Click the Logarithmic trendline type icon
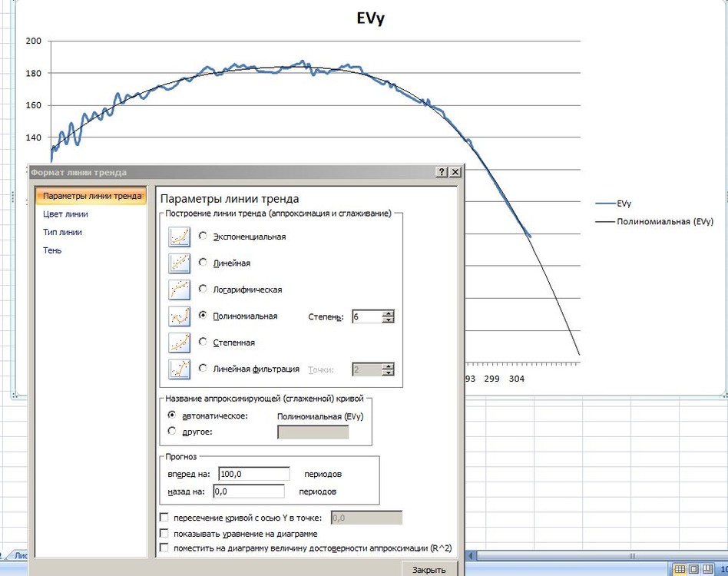Viewport: 728px width, 576px height. 179,290
